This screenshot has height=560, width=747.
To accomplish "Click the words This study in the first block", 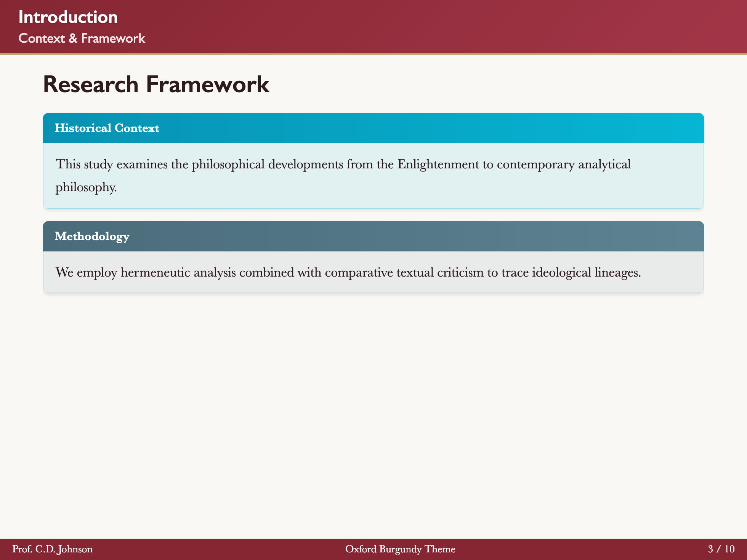I will pyautogui.click(x=84, y=164).
